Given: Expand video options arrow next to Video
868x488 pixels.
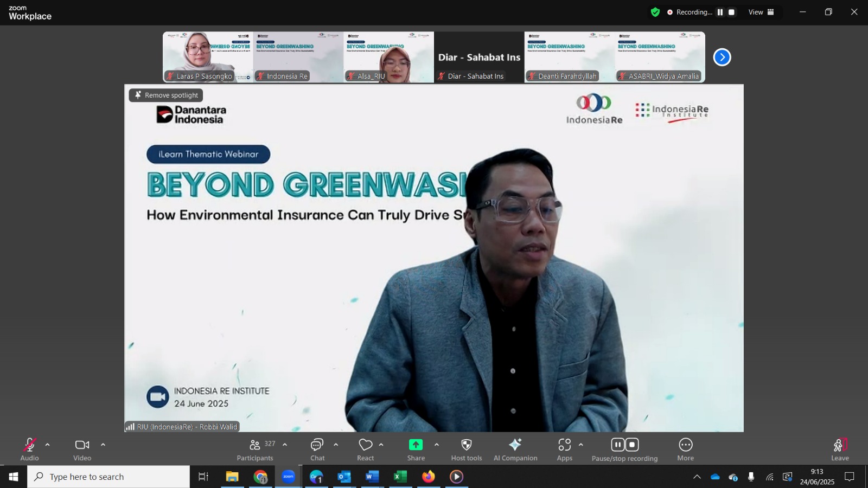Looking at the screenshot, I should click(103, 445).
